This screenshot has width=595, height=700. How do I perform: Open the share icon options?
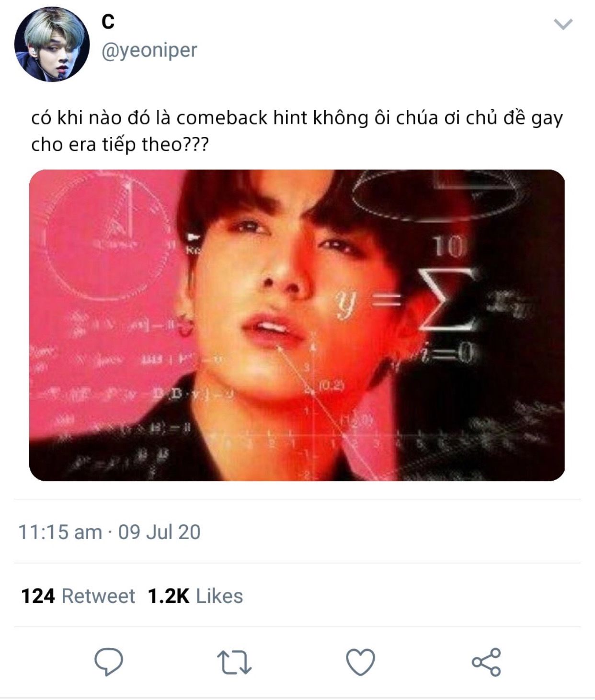[486, 662]
